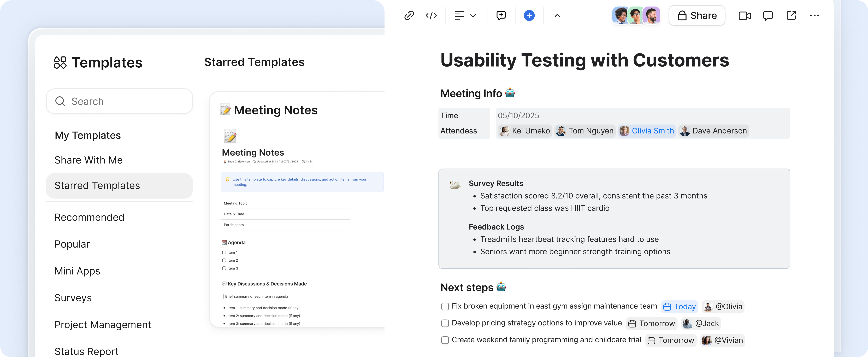Open the more options ellipsis menu

(x=814, y=15)
